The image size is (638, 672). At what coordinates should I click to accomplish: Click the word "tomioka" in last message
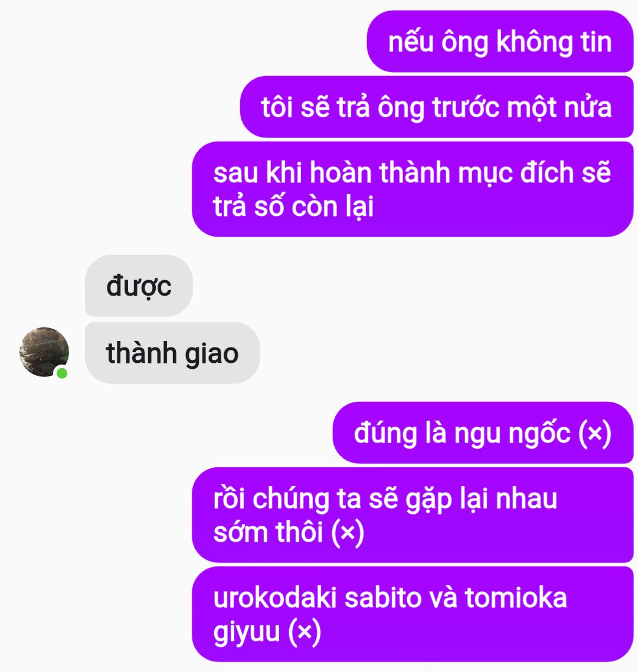coord(516,597)
